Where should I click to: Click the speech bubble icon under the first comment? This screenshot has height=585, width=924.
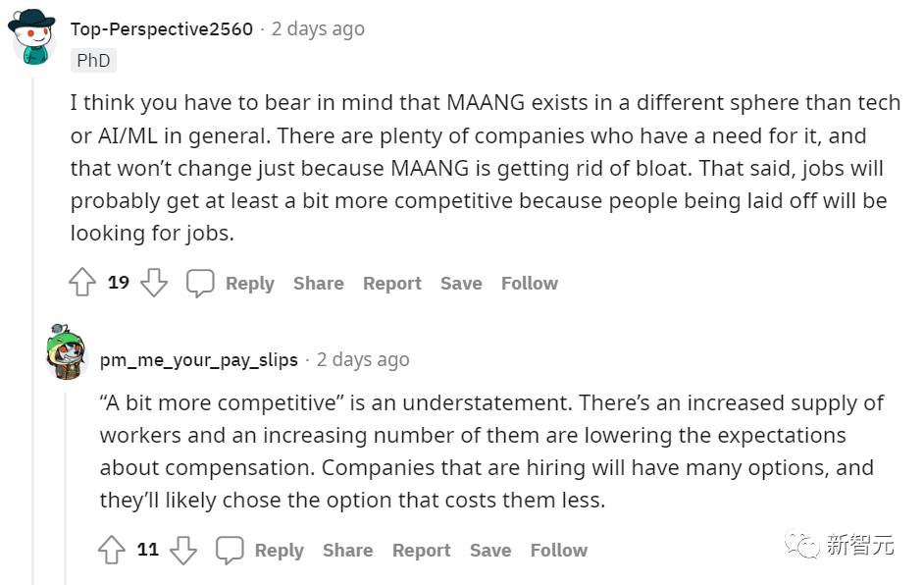tap(200, 284)
